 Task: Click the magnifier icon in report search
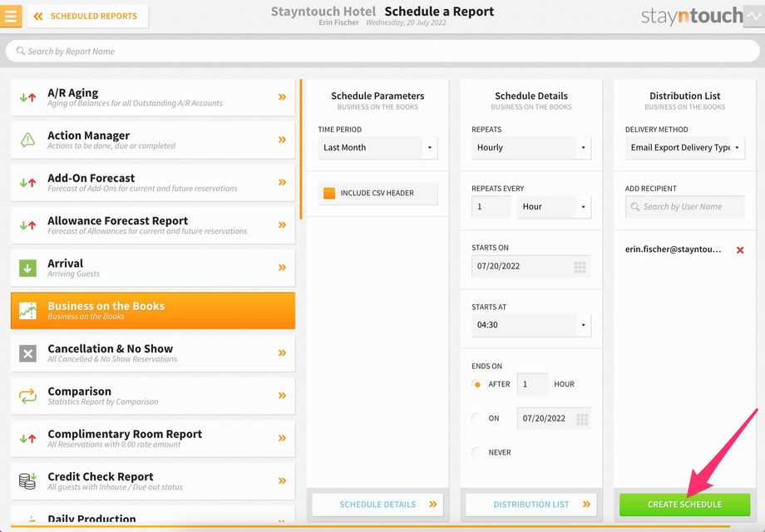click(x=21, y=51)
